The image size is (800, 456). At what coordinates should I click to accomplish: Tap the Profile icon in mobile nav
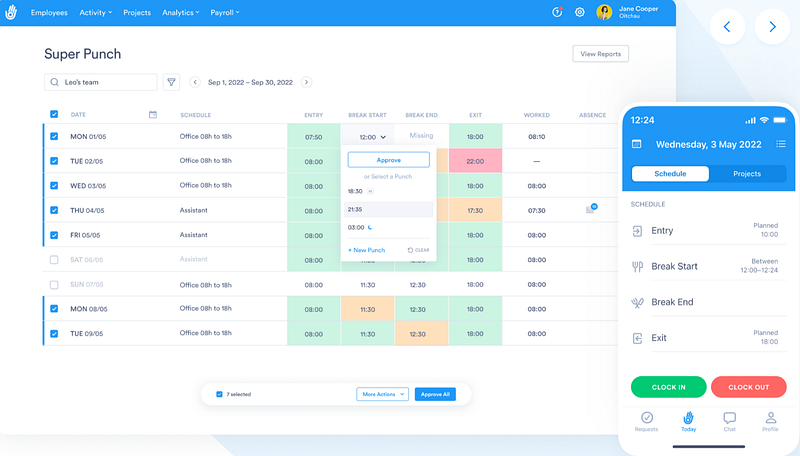(x=770, y=421)
